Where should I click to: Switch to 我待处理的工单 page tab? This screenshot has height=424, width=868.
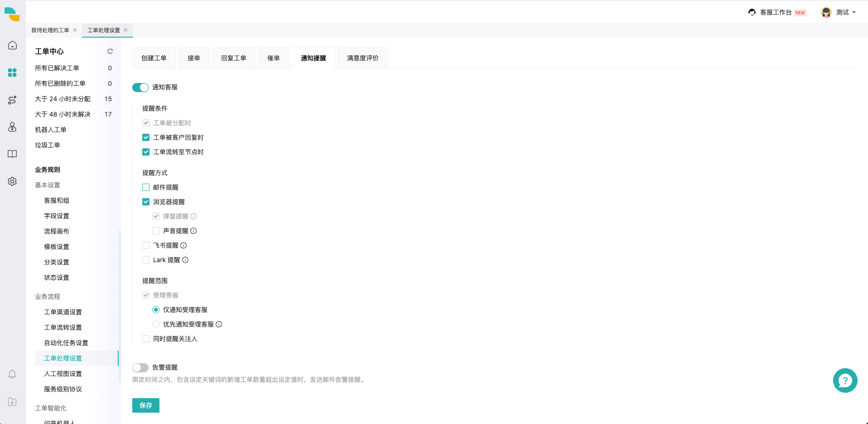50,30
